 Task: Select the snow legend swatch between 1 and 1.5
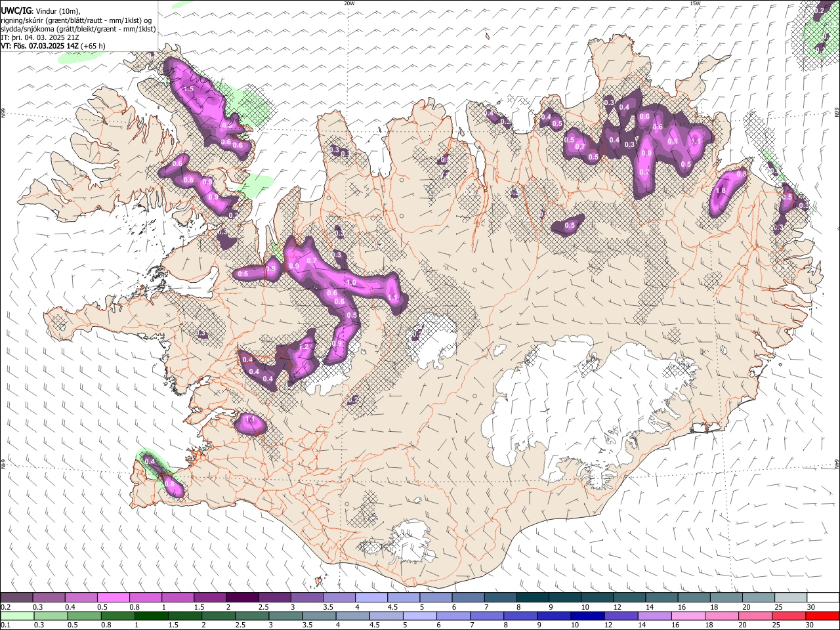[178, 597]
